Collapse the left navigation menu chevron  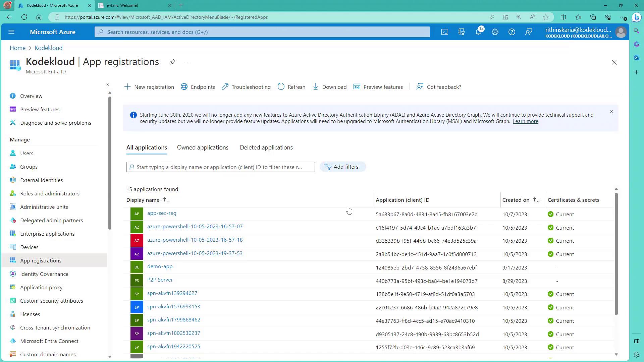(x=107, y=84)
